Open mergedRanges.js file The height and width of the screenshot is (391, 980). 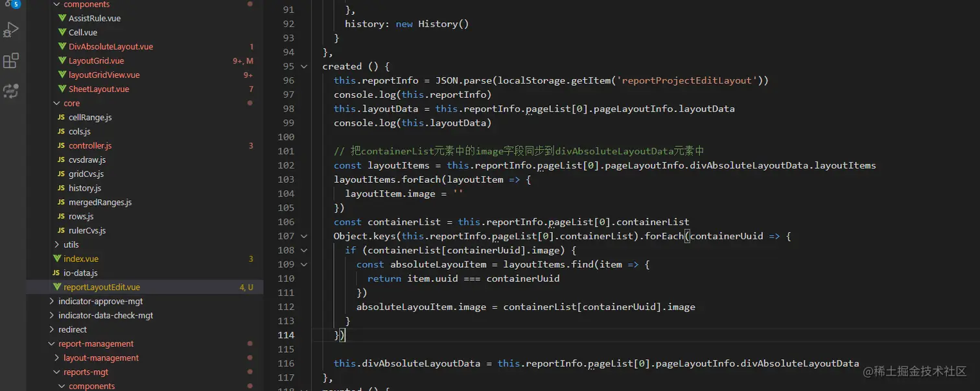click(x=100, y=202)
